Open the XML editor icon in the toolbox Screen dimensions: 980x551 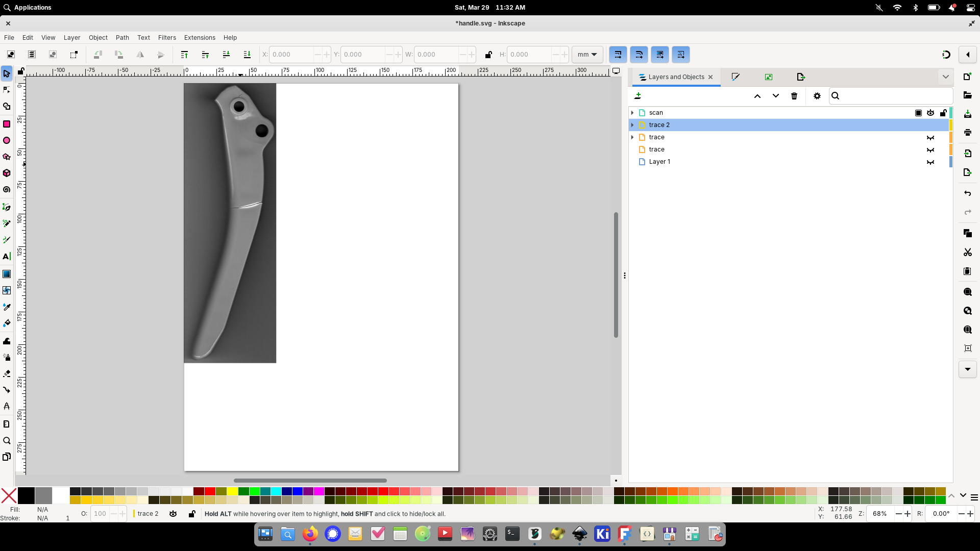click(x=7, y=423)
